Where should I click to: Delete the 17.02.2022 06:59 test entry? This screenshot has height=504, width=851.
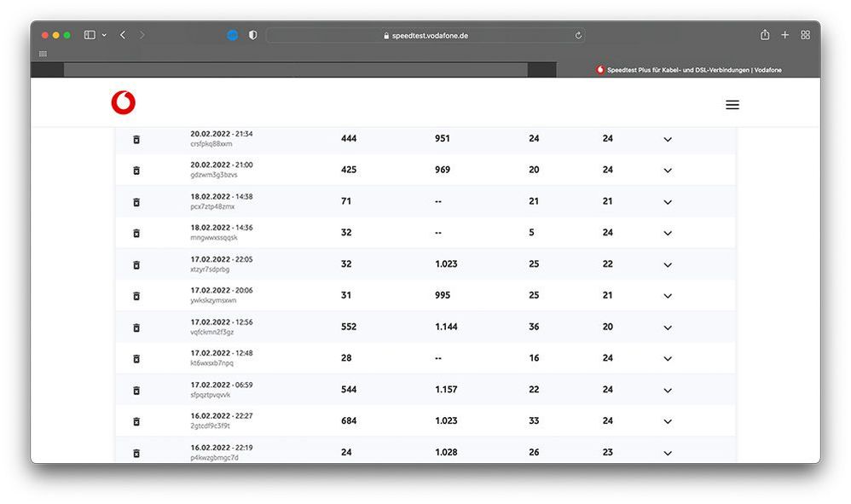(136, 390)
